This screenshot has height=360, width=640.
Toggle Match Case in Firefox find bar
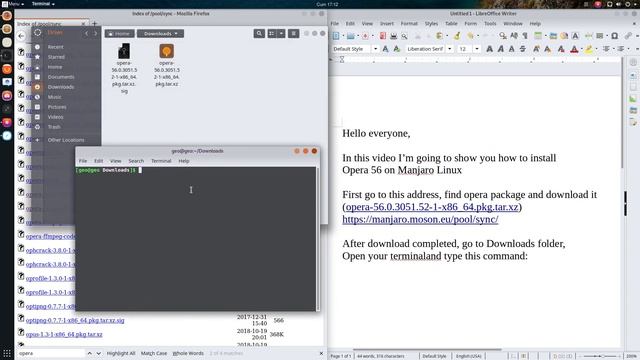tap(154, 353)
